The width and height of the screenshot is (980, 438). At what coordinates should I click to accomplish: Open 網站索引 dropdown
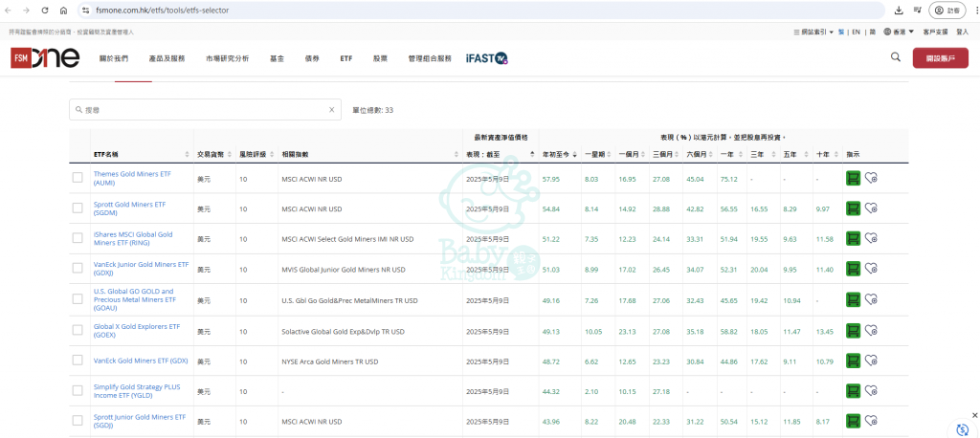pyautogui.click(x=813, y=32)
